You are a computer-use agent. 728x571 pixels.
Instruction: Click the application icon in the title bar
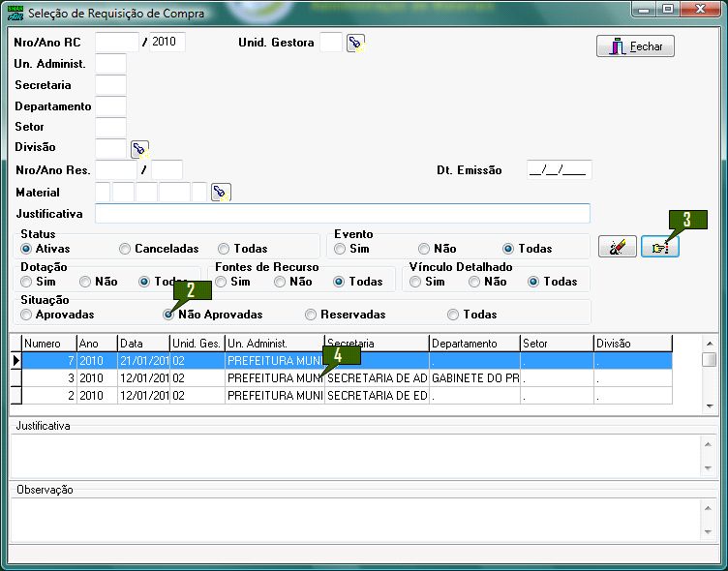tap(15, 13)
